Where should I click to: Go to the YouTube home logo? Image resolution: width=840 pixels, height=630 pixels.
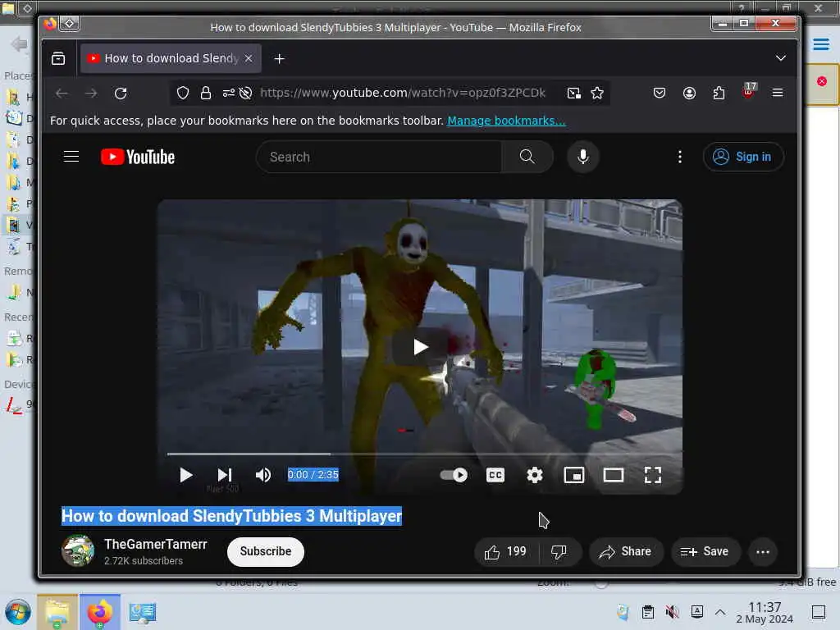point(138,157)
